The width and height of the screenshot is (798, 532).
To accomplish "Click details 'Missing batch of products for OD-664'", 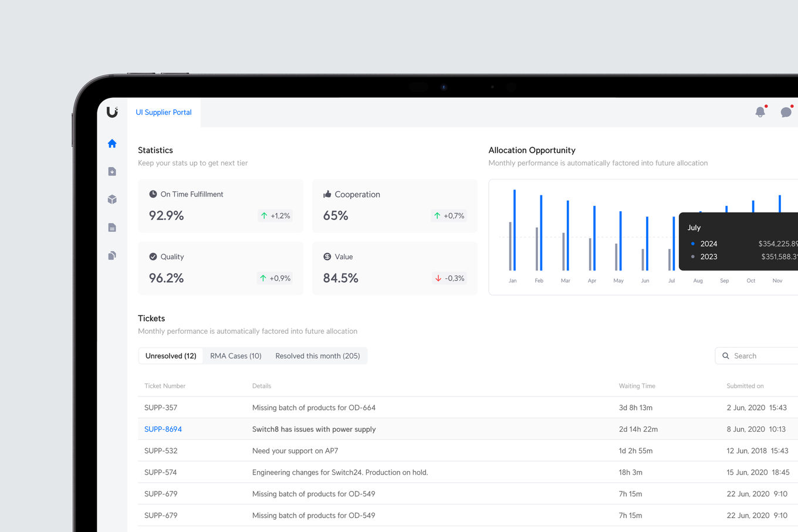I will click(x=314, y=408).
